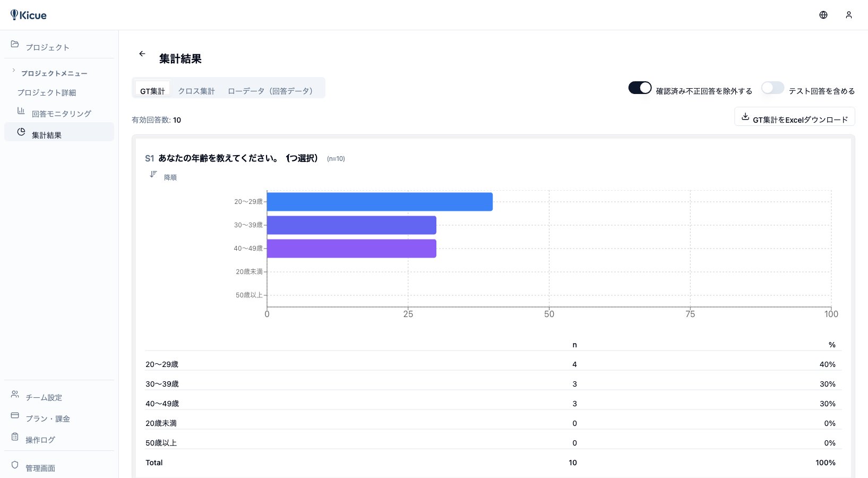Open the user account icon
The image size is (868, 478).
pos(849,15)
